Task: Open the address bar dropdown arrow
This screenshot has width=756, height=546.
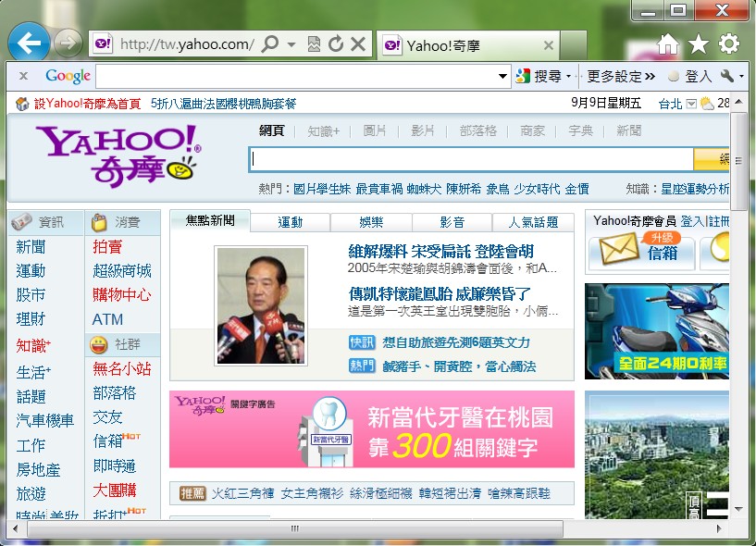Action: pos(291,44)
